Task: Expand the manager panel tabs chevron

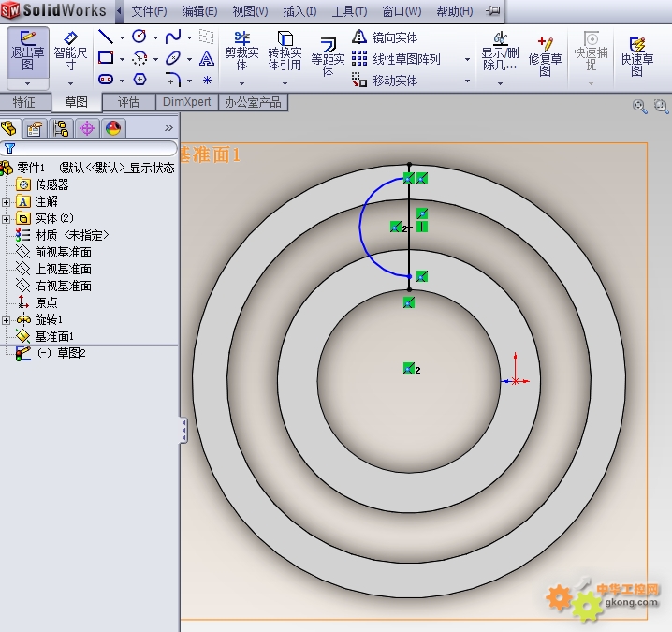Action: click(168, 127)
